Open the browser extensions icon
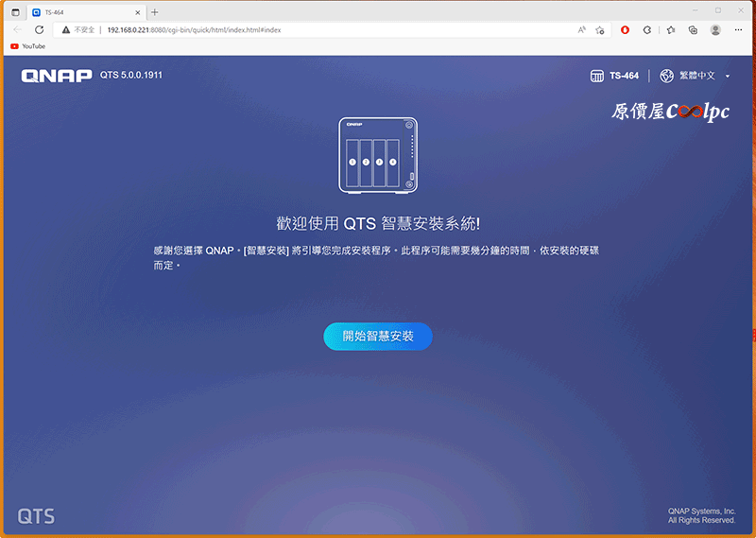The width and height of the screenshot is (756, 538). [647, 30]
